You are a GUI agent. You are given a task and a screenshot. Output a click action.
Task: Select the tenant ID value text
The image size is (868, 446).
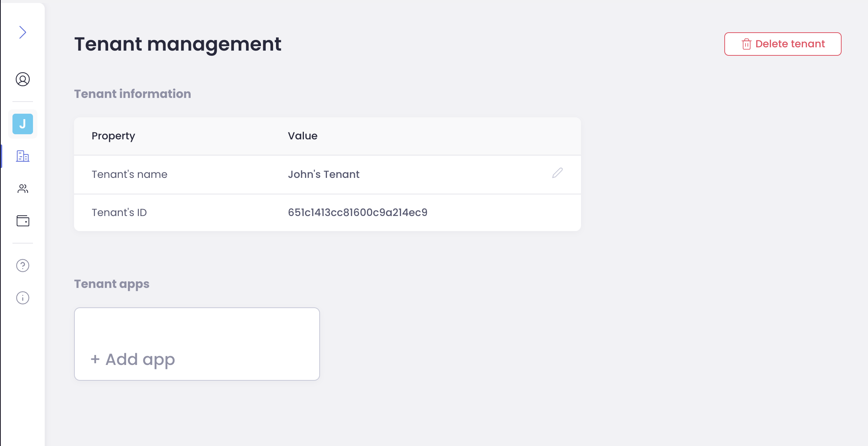point(357,212)
